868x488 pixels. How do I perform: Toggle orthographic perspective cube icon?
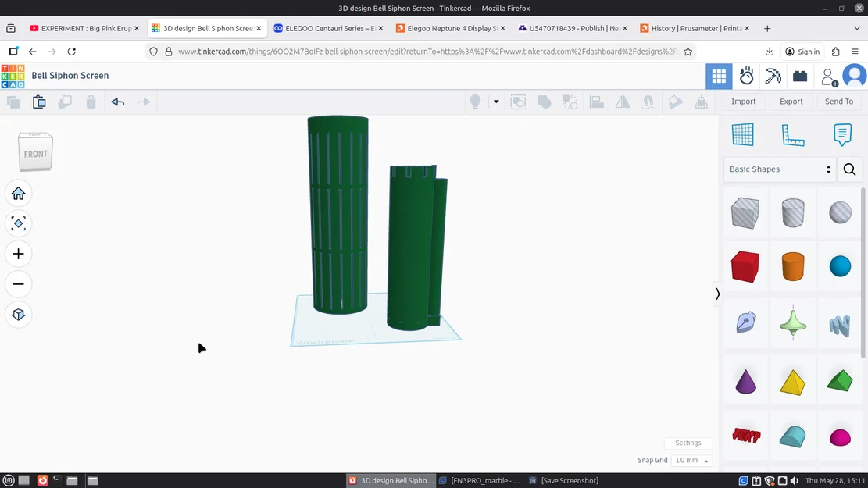pyautogui.click(x=18, y=314)
